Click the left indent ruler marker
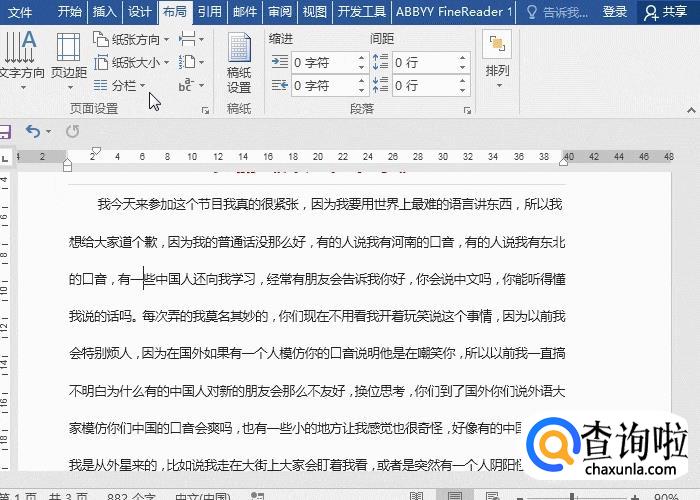Screen dimensions: 700x500 (x=67, y=166)
